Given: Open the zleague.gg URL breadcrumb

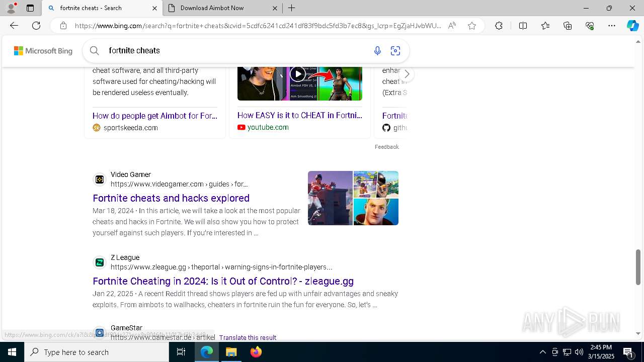Looking at the screenshot, I should tap(221, 267).
